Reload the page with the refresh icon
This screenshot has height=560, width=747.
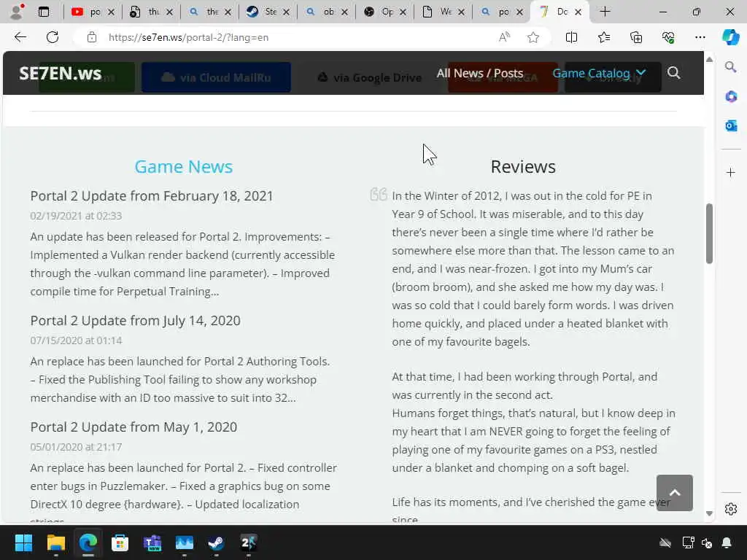pos(53,37)
